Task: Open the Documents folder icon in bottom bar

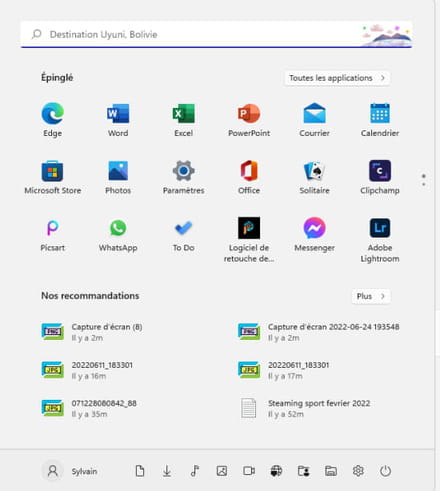Action: click(140, 471)
